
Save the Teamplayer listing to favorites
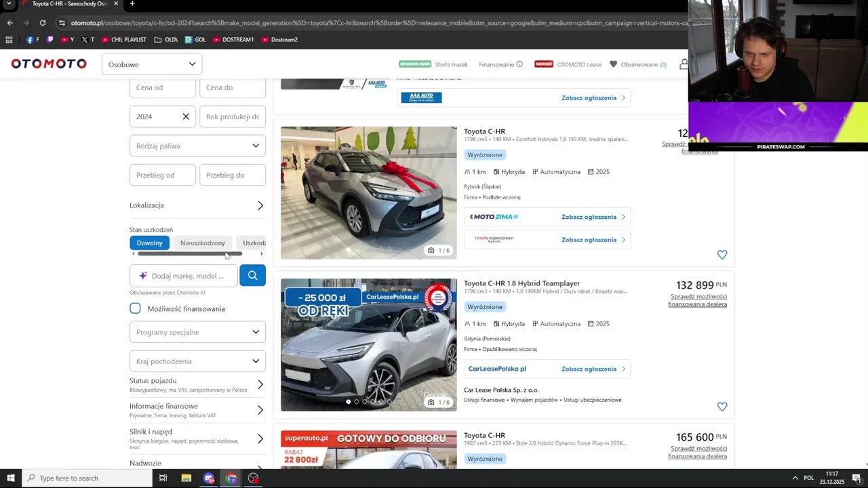(x=722, y=407)
